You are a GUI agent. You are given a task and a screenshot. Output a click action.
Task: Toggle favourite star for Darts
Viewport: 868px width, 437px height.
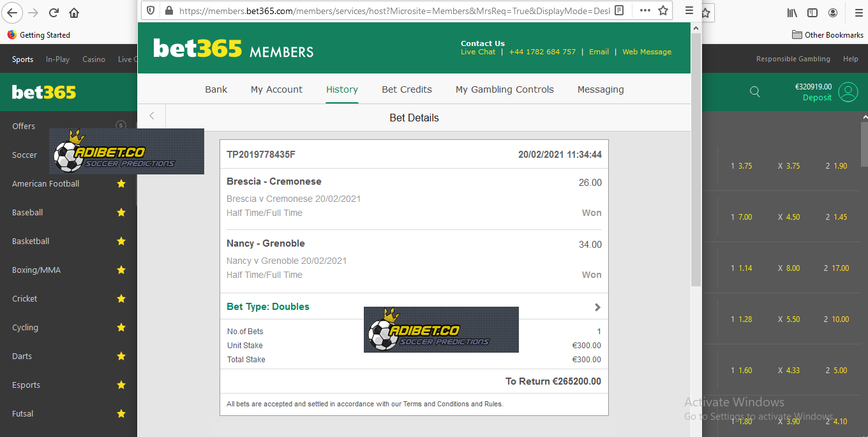pos(121,356)
